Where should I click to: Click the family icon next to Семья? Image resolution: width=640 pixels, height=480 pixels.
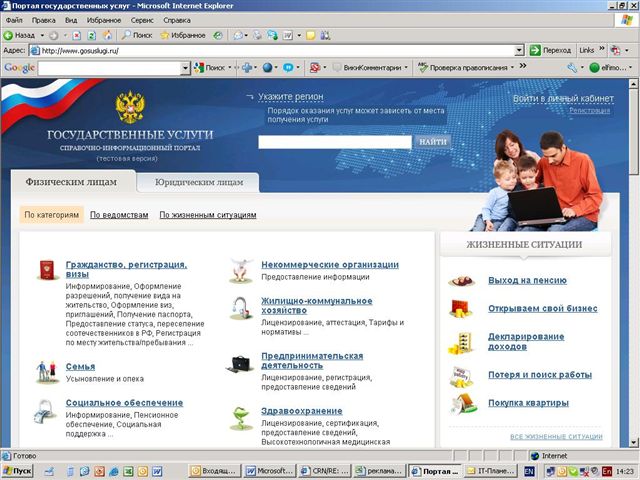pyautogui.click(x=45, y=371)
